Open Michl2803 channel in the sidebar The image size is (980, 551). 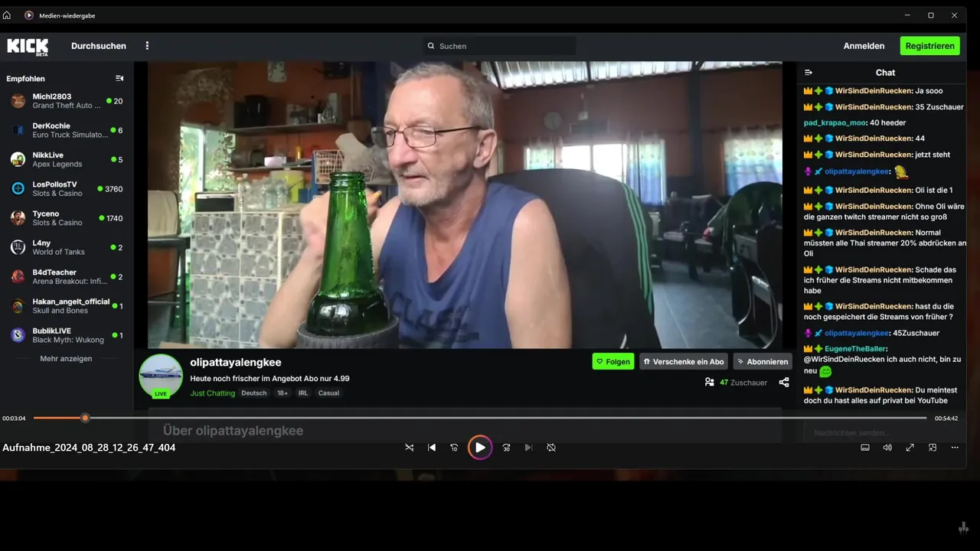(67, 101)
